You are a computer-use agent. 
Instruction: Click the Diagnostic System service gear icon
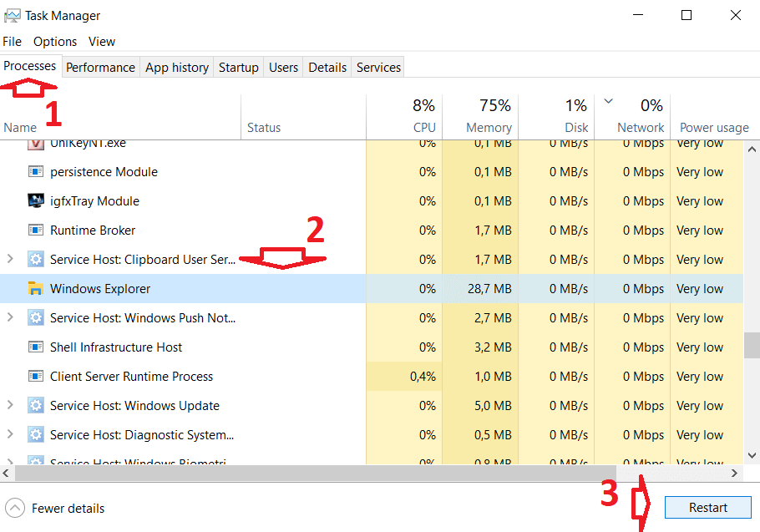tap(36, 434)
